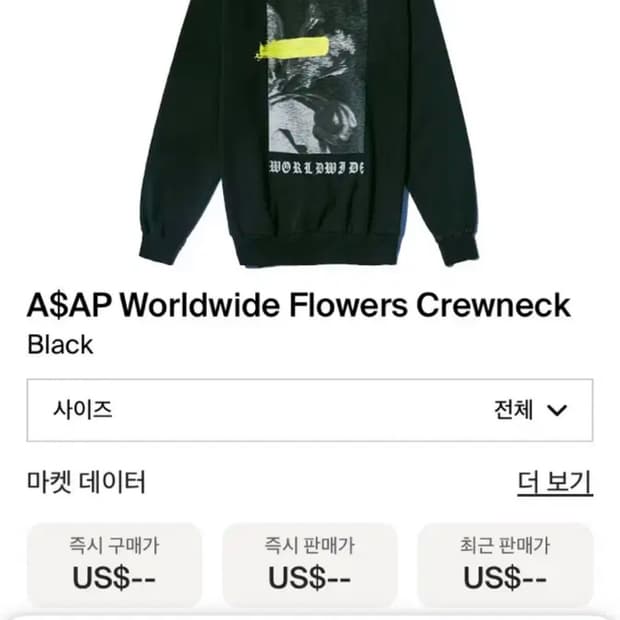Click the US$-- price under 즉시 구매가
The image size is (620, 620).
point(114,578)
